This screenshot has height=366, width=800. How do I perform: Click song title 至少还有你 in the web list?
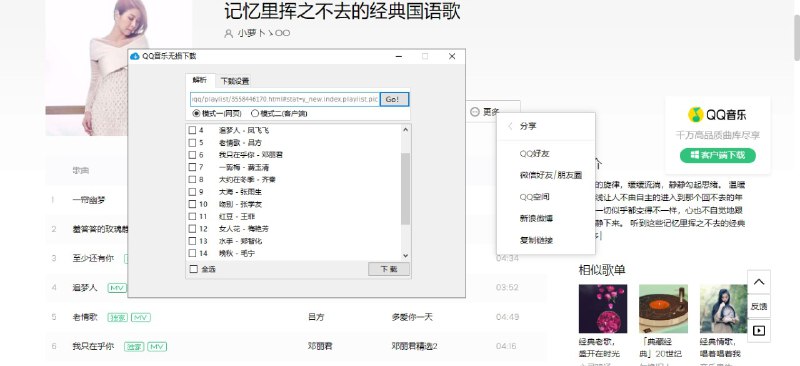pyautogui.click(x=93, y=258)
